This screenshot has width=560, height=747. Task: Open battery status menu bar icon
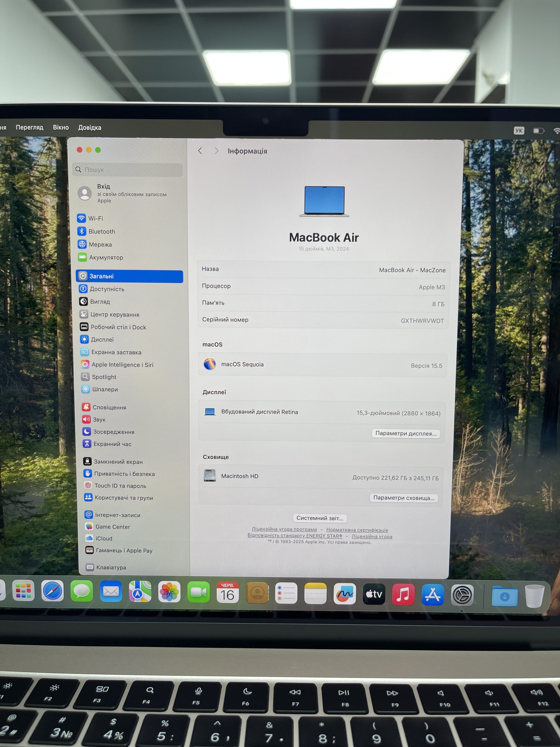click(x=538, y=131)
